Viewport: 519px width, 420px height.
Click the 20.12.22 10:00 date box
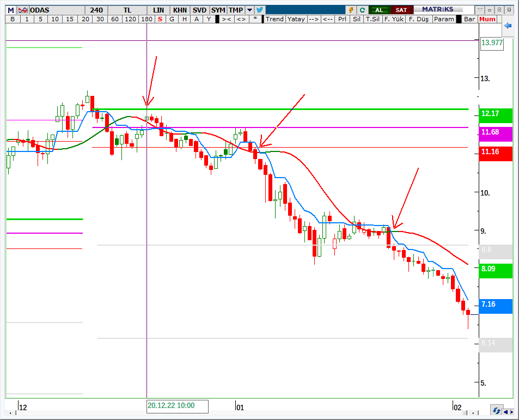178,406
